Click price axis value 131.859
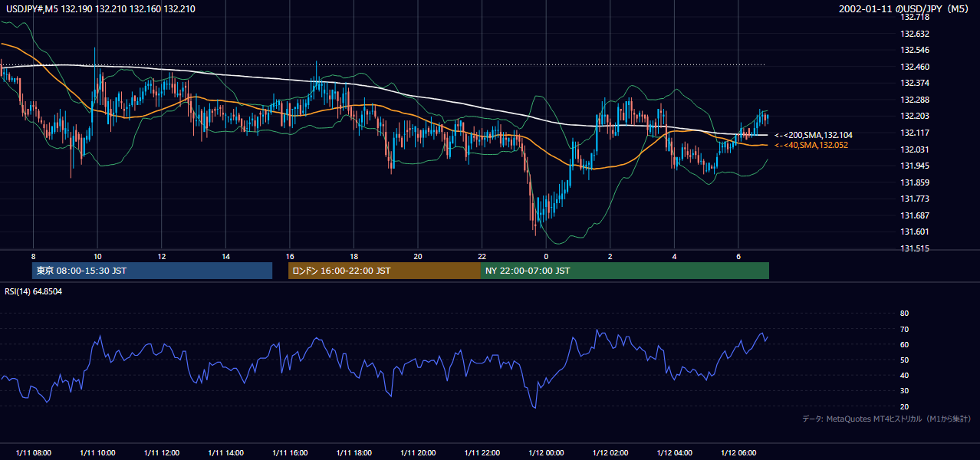This screenshot has width=980, height=460. click(x=914, y=182)
